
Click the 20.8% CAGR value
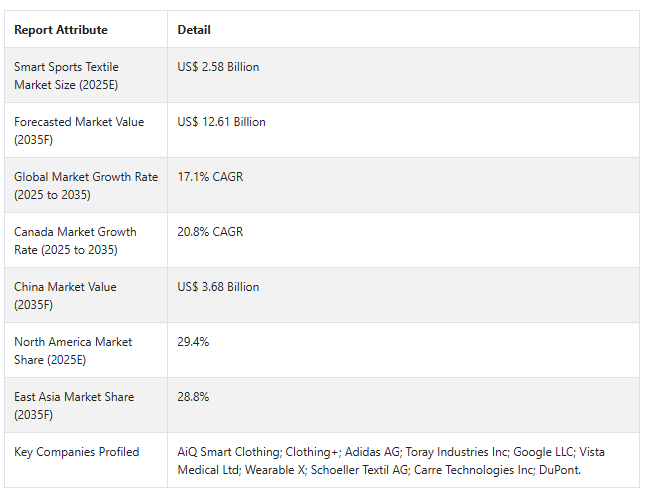pos(210,232)
